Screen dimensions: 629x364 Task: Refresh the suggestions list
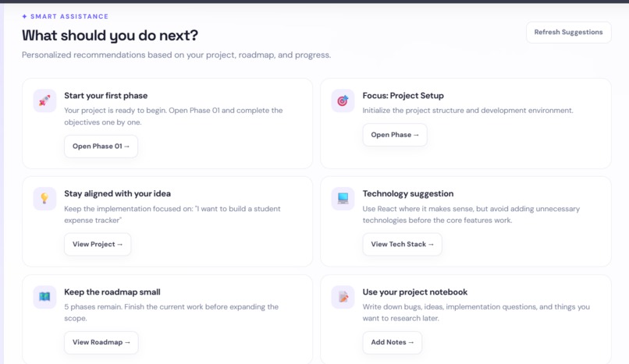(x=568, y=32)
